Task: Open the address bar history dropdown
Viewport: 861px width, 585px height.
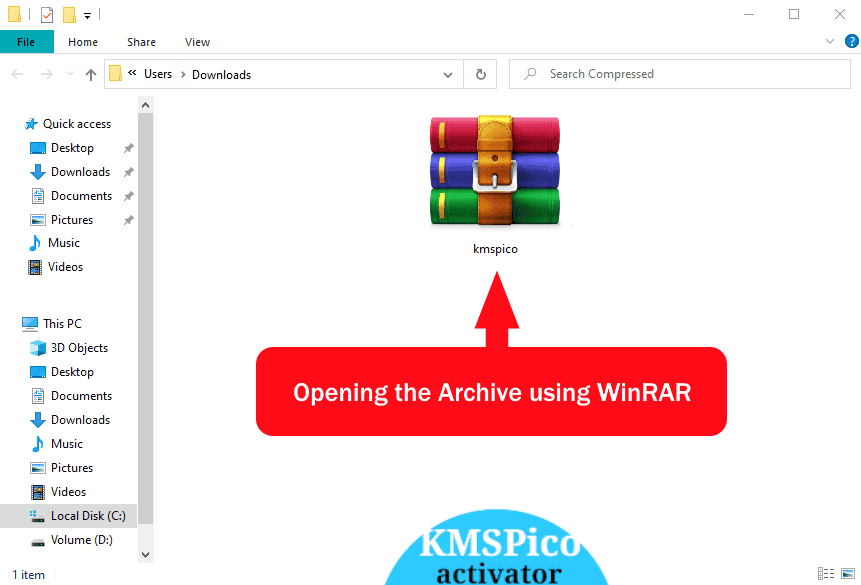Action: click(x=448, y=75)
